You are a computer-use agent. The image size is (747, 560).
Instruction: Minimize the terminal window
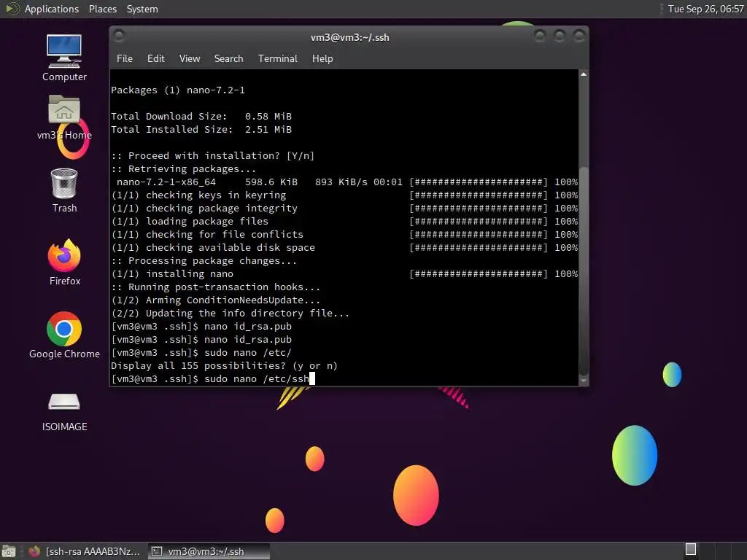(540, 36)
